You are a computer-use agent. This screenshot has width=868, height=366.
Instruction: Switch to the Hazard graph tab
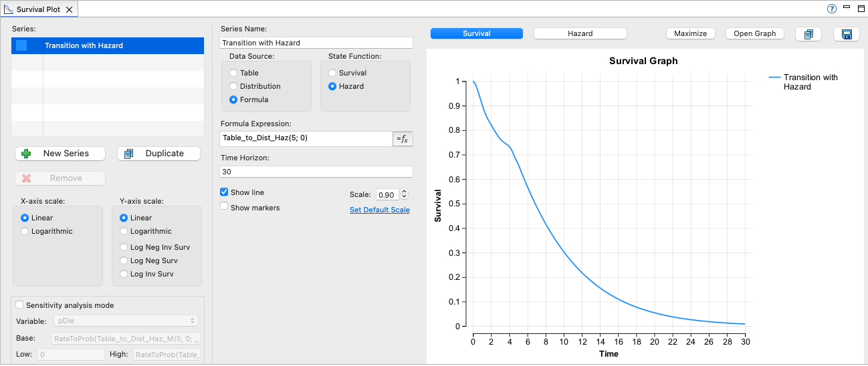[580, 33]
